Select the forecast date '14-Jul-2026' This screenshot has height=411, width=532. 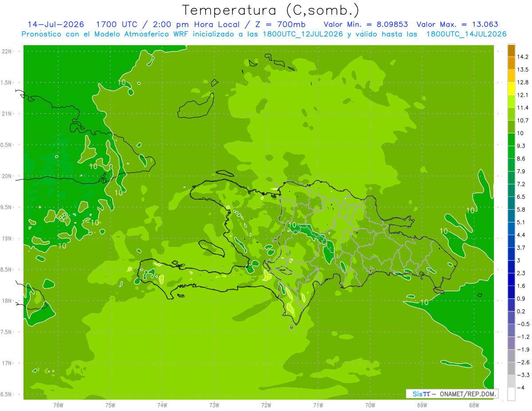(56, 24)
